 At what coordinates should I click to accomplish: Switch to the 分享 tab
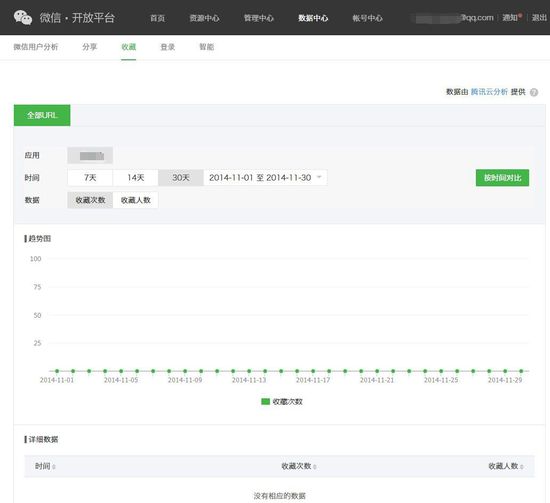90,47
